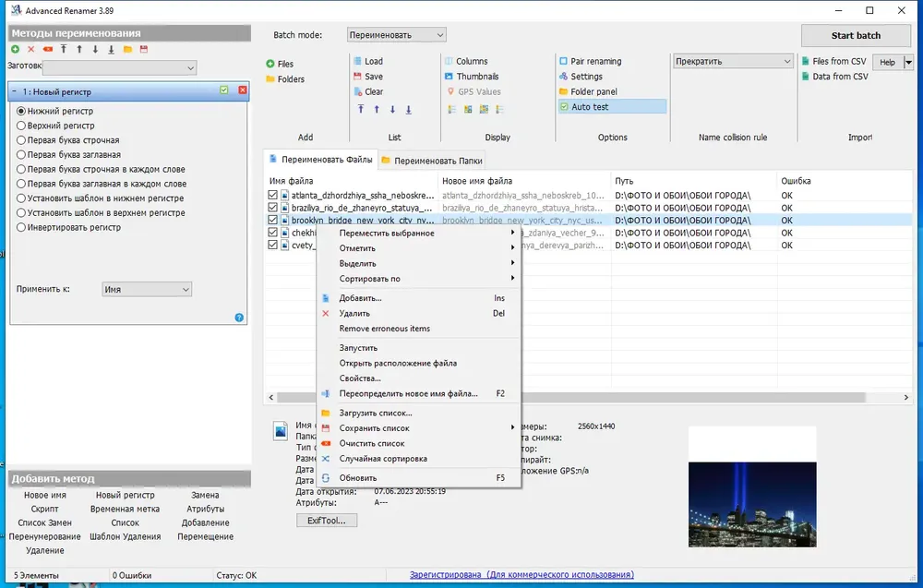Screen dimensions: 923x588
Task: Expand the Применить к dropdown
Action: [146, 289]
